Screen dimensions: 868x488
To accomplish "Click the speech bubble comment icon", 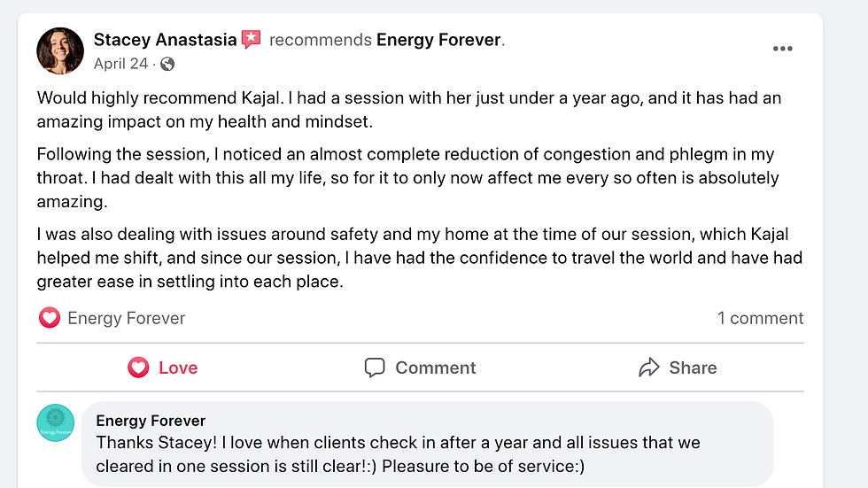I will 375,368.
